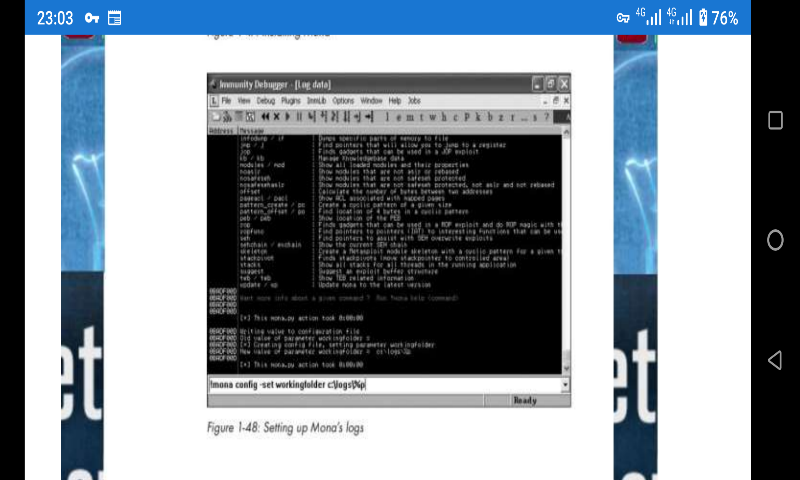The height and width of the screenshot is (480, 800).
Task: Click the 'Address' column header
Action: (x=221, y=131)
